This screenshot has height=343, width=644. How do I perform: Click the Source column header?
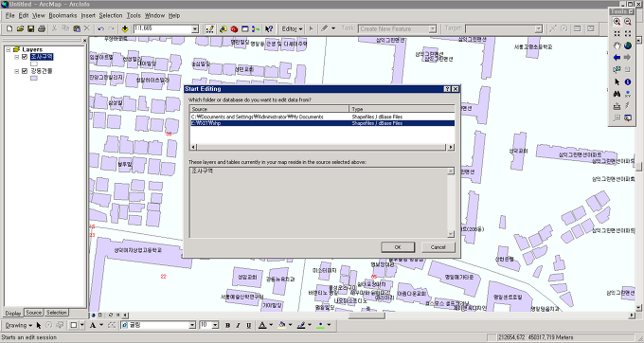pyautogui.click(x=269, y=109)
